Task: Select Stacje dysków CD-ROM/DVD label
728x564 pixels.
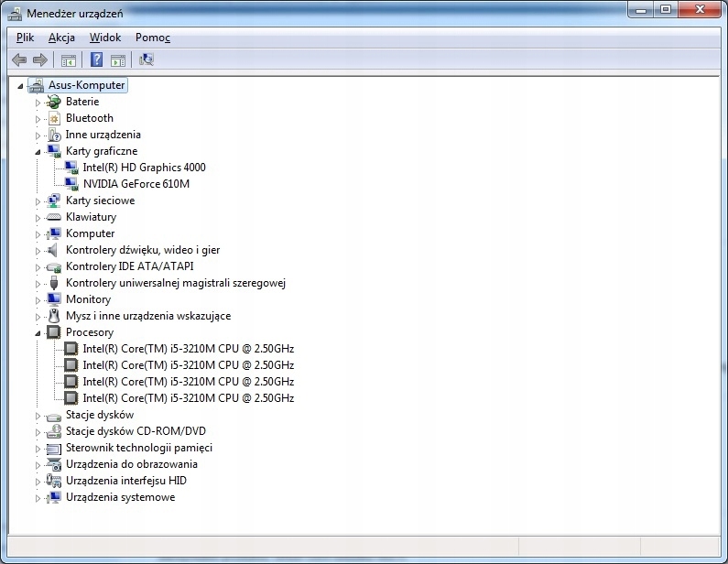Action: click(136, 431)
